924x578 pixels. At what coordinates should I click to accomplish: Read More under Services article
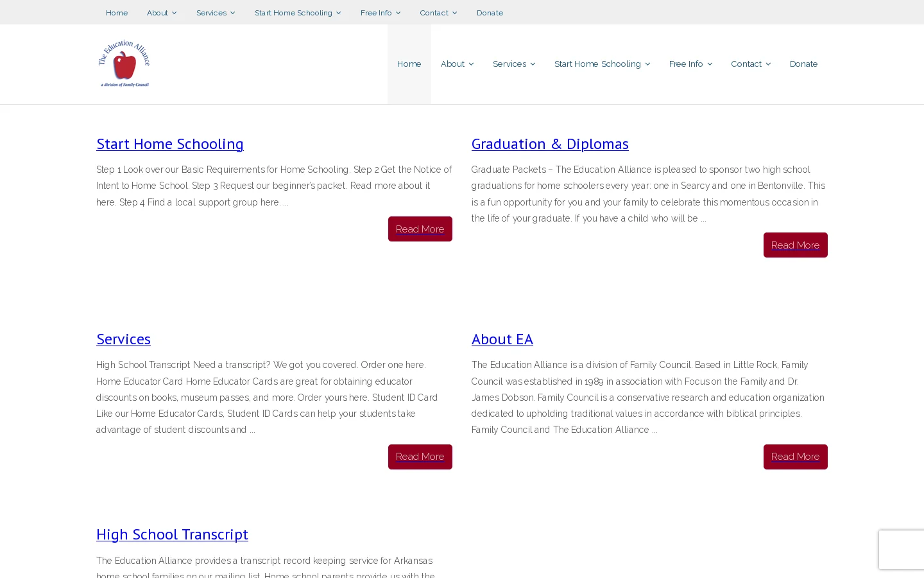coord(420,457)
